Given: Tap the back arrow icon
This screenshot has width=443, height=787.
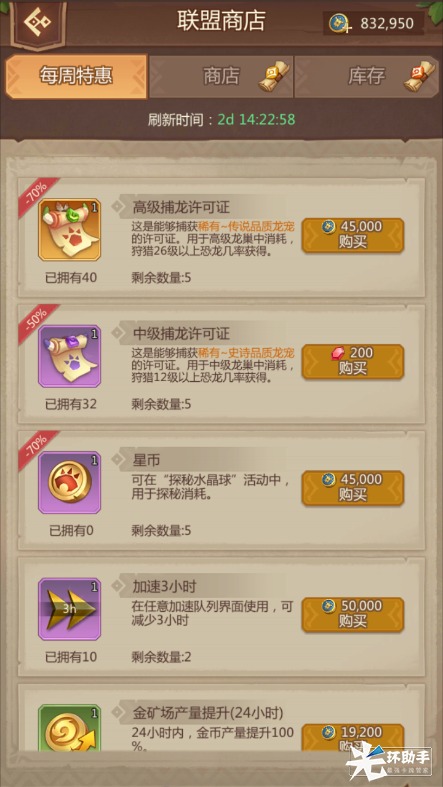Looking at the screenshot, I should 37,22.
